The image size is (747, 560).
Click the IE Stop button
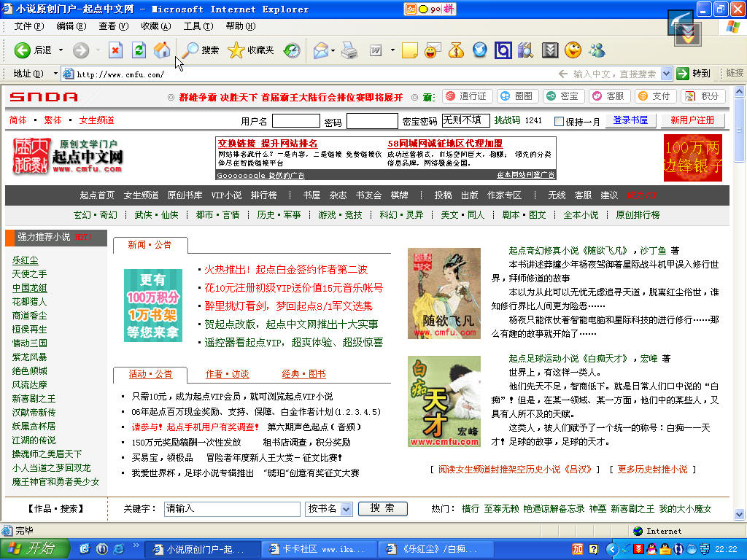[x=115, y=50]
